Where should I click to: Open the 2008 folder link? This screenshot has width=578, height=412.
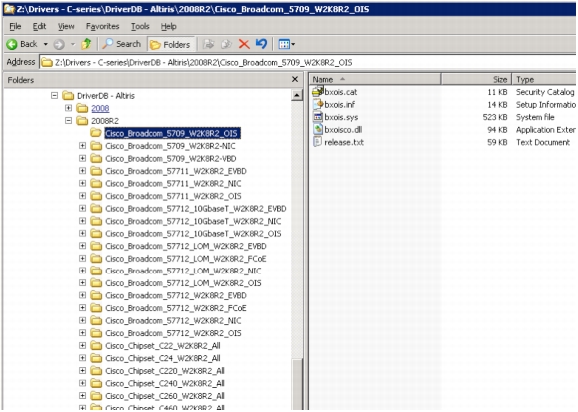point(100,108)
